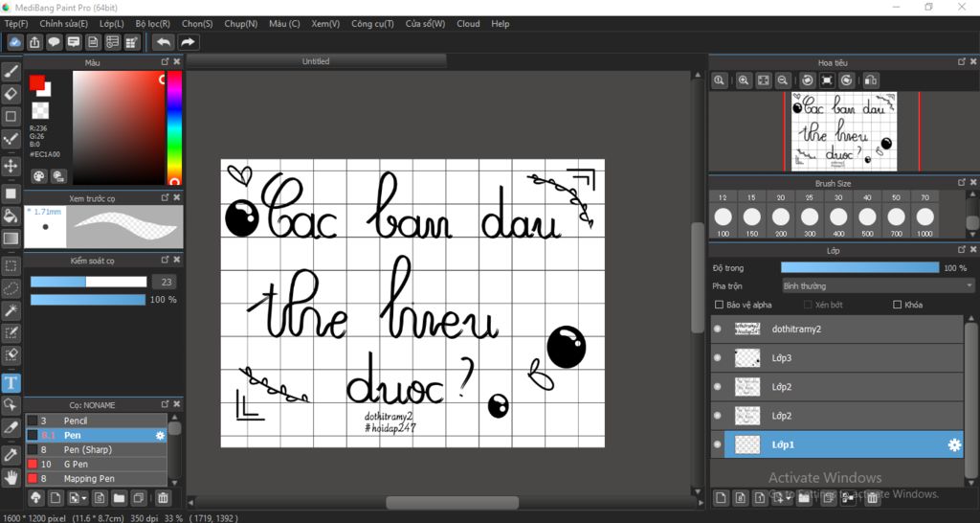Hide the Lớp3 layer
The width and height of the screenshot is (980, 523).
[x=718, y=358]
